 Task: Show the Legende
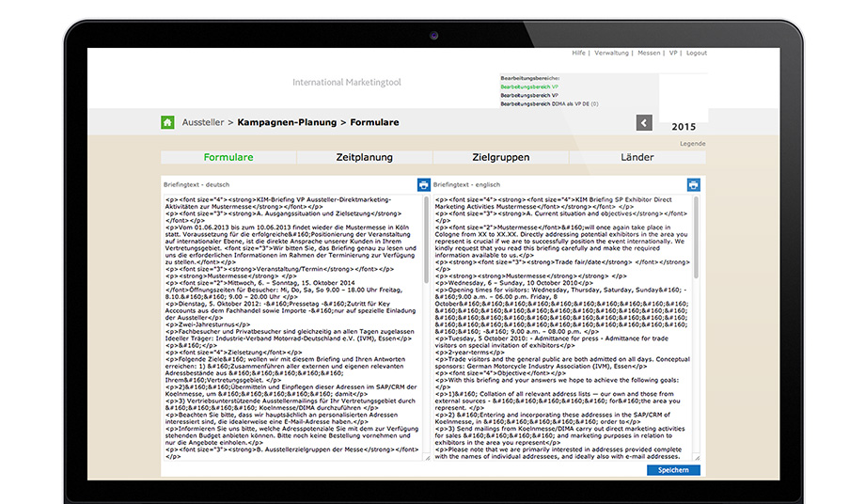pyautogui.click(x=692, y=144)
